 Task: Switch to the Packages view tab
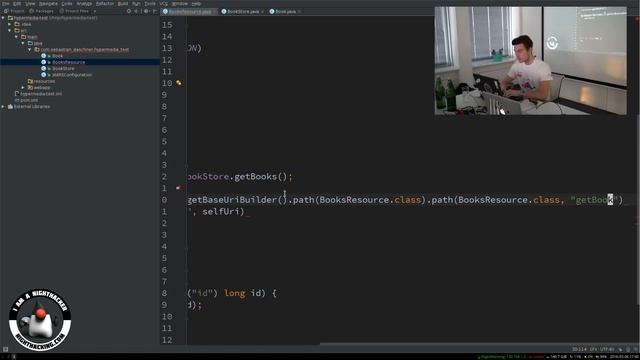click(x=42, y=11)
